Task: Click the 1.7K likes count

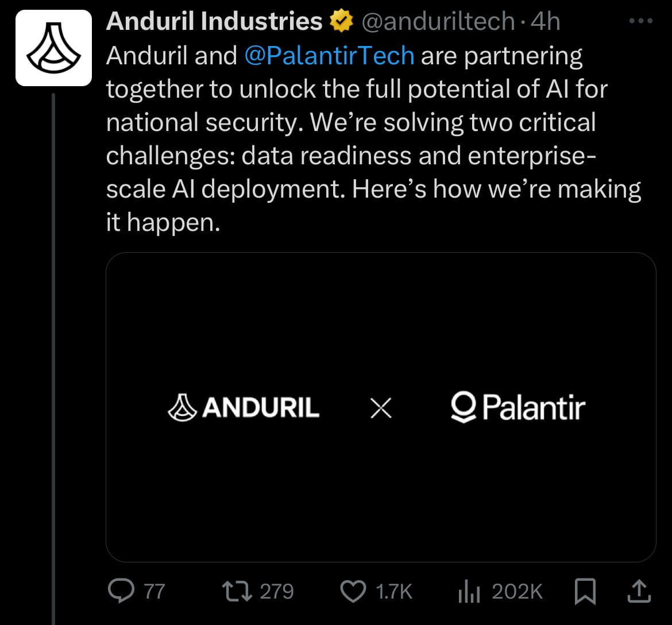Action: pos(394,592)
